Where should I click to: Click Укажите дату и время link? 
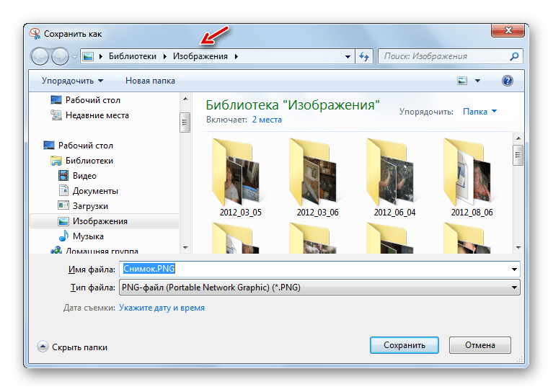click(162, 308)
